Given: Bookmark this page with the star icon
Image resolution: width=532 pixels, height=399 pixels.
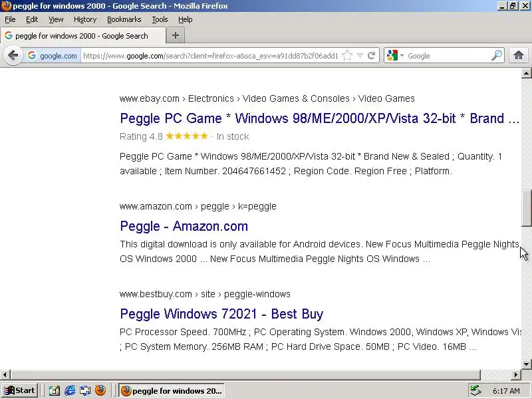Looking at the screenshot, I should (x=347, y=55).
